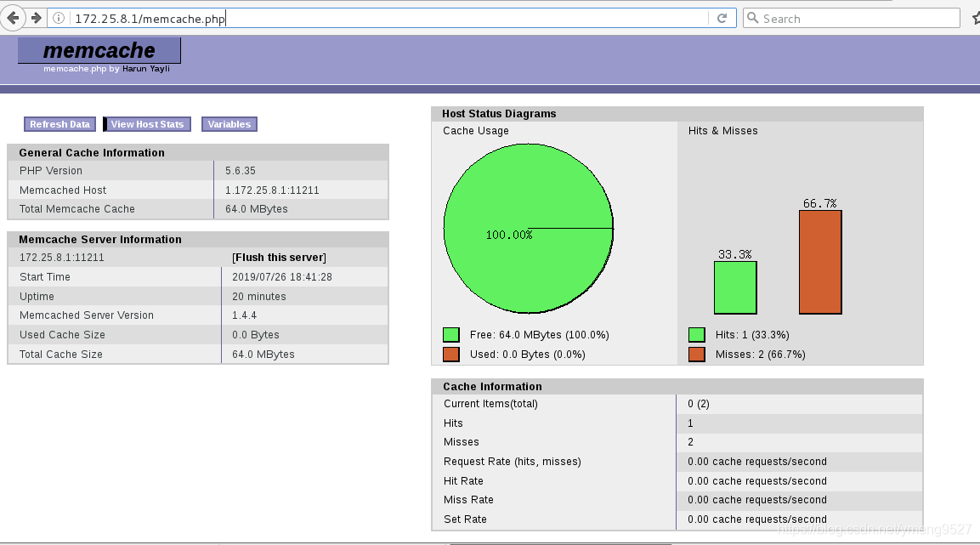The width and height of the screenshot is (980, 545).
Task: Select the PHP Version value 5.6.35
Action: pyautogui.click(x=240, y=171)
